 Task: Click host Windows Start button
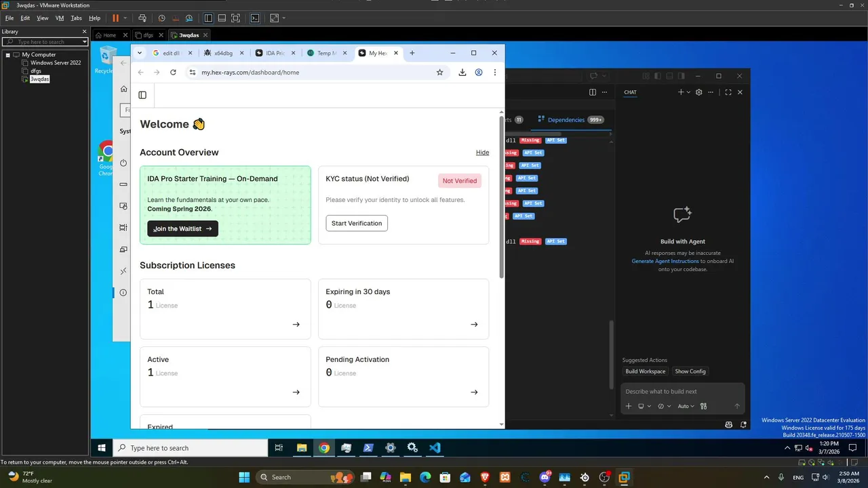point(244,477)
